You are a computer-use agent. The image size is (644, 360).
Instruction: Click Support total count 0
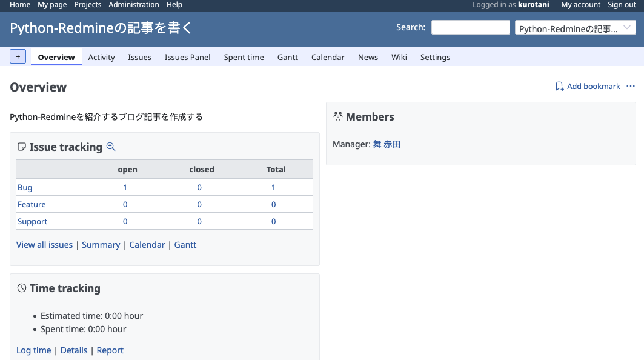click(x=273, y=221)
